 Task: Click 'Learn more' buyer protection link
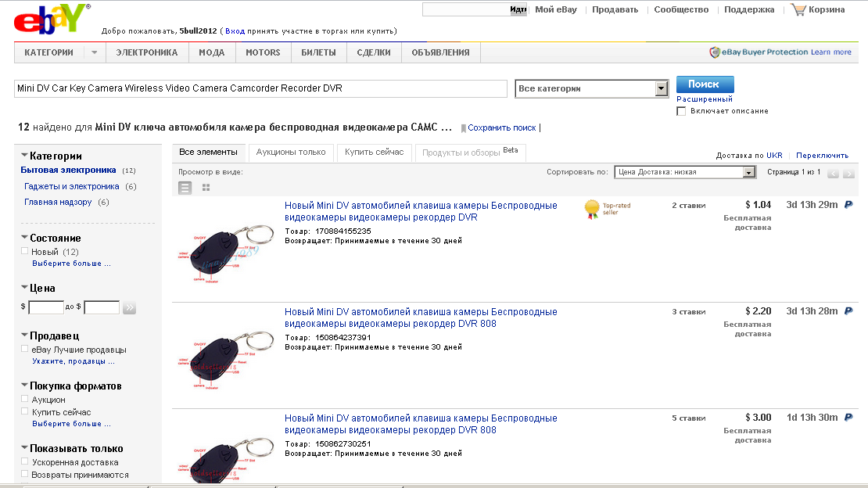click(x=831, y=52)
